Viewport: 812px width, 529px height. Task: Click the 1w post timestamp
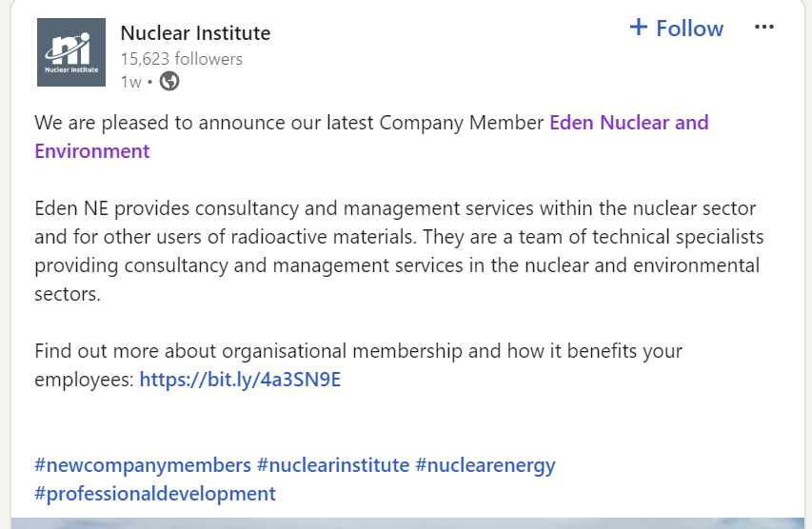tap(130, 82)
